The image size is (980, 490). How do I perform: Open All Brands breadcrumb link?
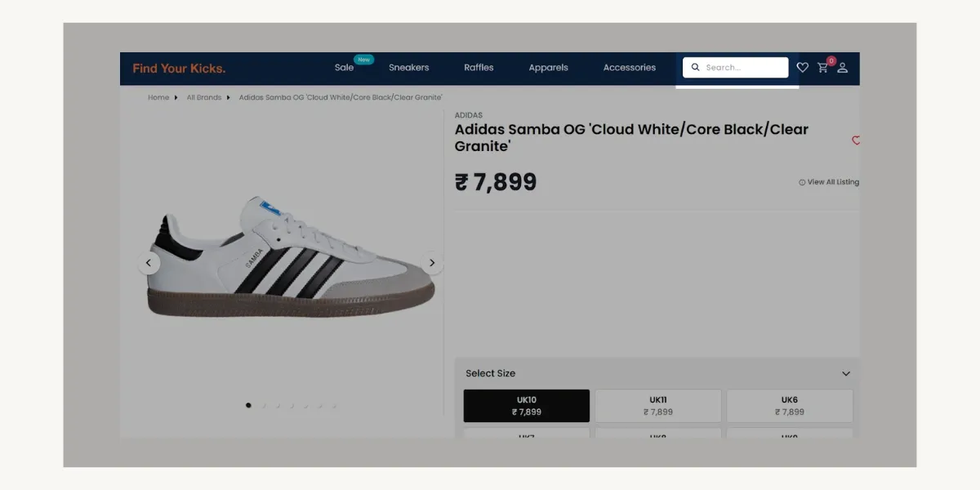[x=203, y=97]
